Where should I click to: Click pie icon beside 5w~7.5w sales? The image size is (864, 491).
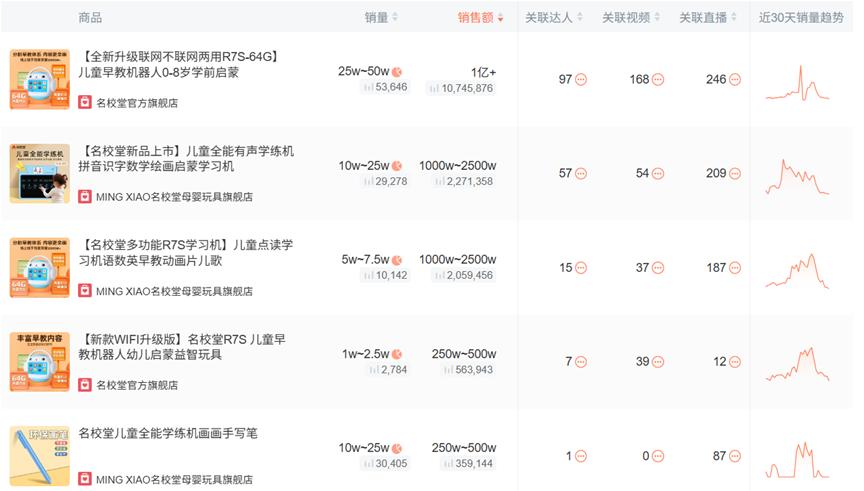click(x=397, y=260)
